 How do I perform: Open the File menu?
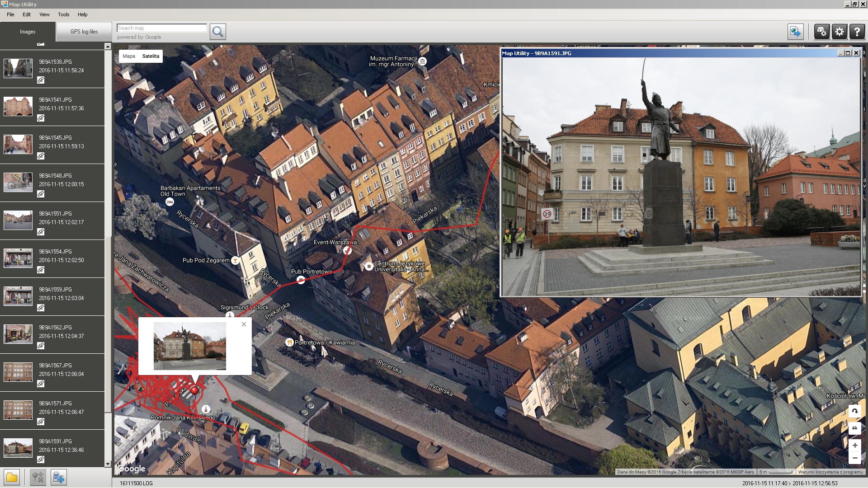coord(10,14)
